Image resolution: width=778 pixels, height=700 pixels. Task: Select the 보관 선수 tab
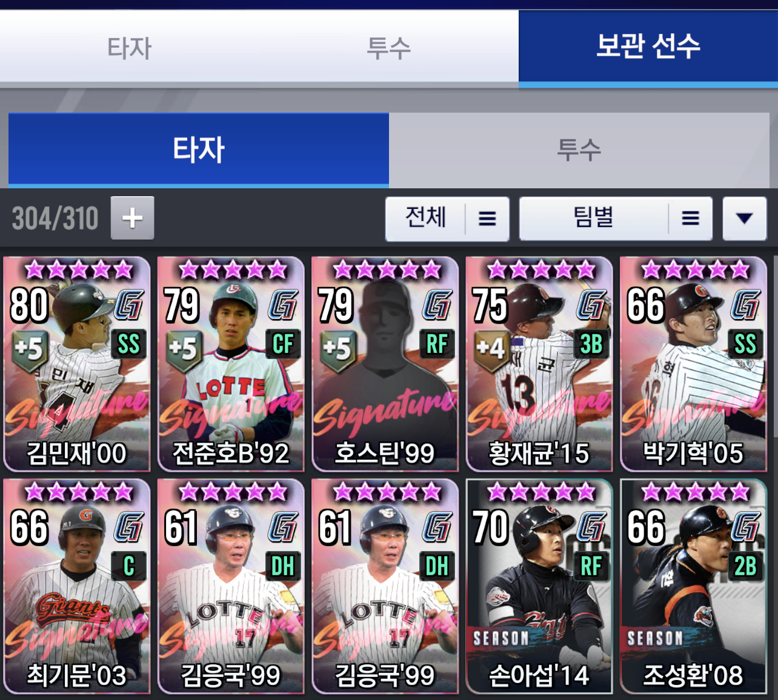click(x=648, y=47)
